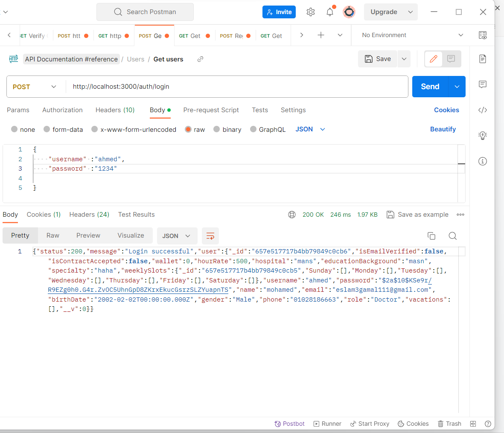
Task: Search within the response body
Action: coord(452,236)
